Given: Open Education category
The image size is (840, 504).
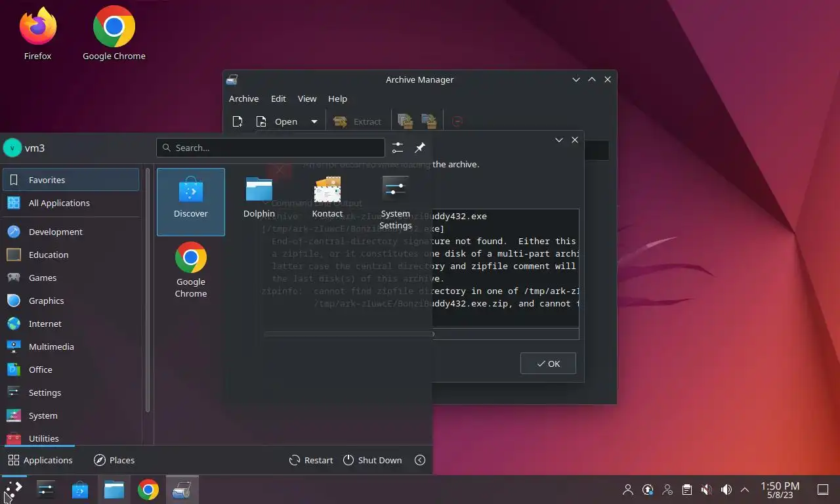Looking at the screenshot, I should (71, 255).
